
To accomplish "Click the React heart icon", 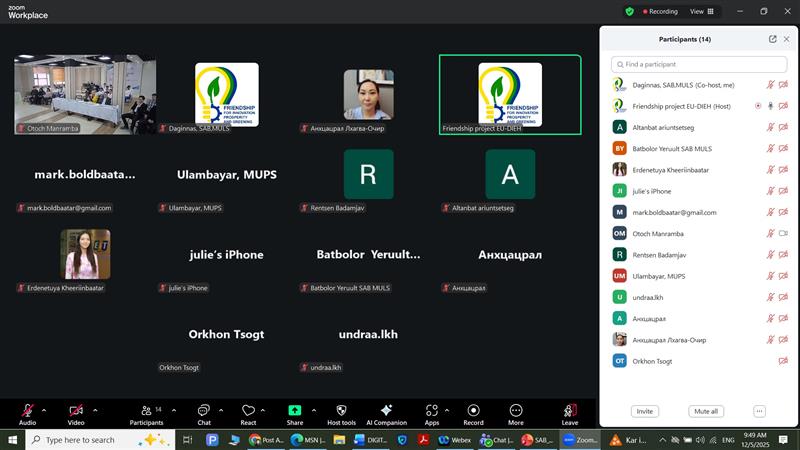I will click(248, 413).
